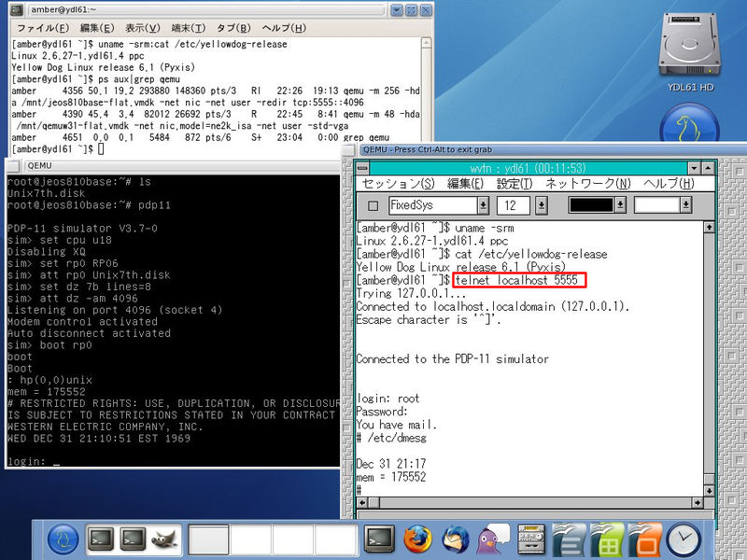Open the amber@ydl61 terminal window menu icon
Viewport: 747px width, 560px height.
click(17, 9)
